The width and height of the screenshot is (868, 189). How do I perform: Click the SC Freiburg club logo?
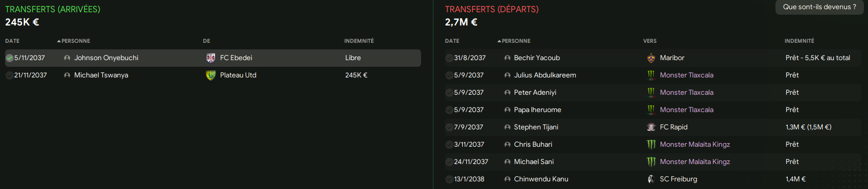(651, 179)
